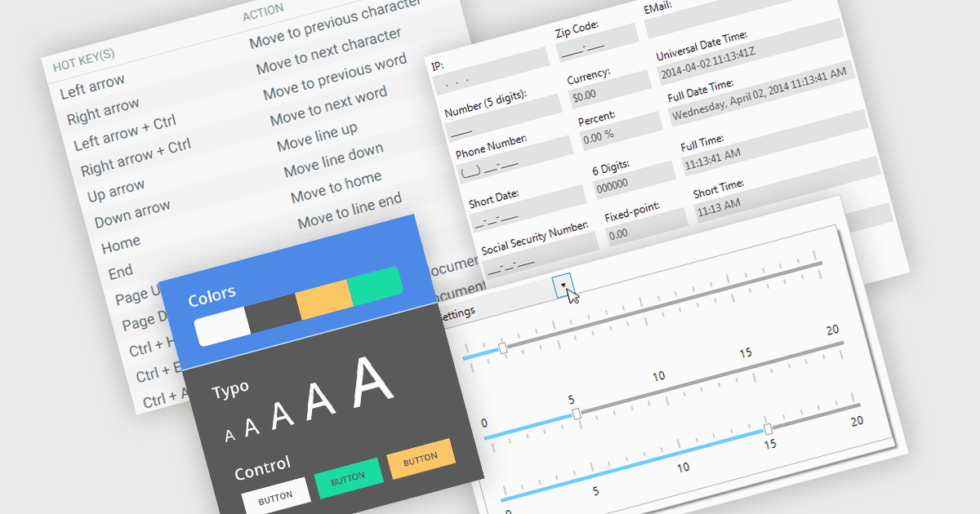Image resolution: width=980 pixels, height=514 pixels.
Task: Click the green BUTTON control
Action: tap(349, 478)
